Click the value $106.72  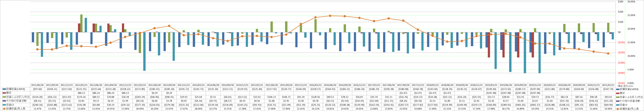pyautogui.click(x=286, y=97)
